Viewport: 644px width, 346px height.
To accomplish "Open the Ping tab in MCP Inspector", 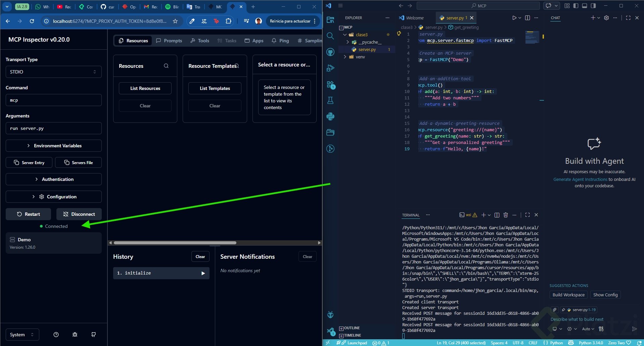I will (x=280, y=41).
